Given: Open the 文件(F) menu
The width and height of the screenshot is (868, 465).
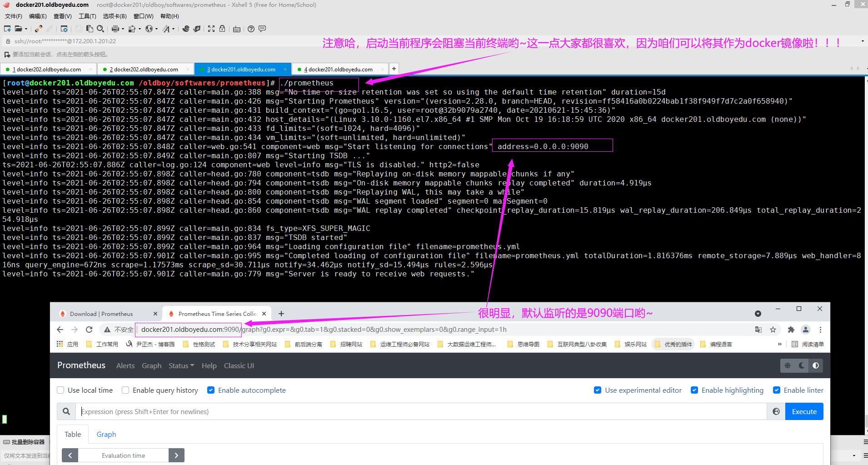Looking at the screenshot, I should pos(14,16).
